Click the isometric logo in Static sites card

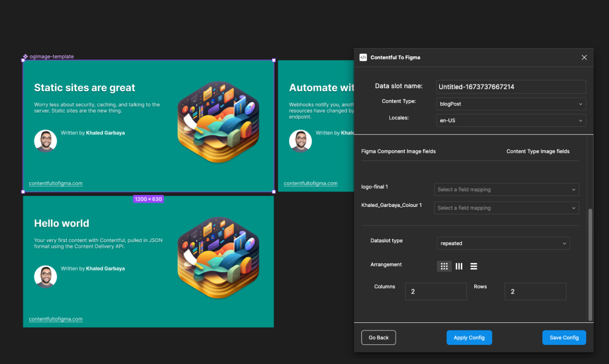[x=218, y=122]
